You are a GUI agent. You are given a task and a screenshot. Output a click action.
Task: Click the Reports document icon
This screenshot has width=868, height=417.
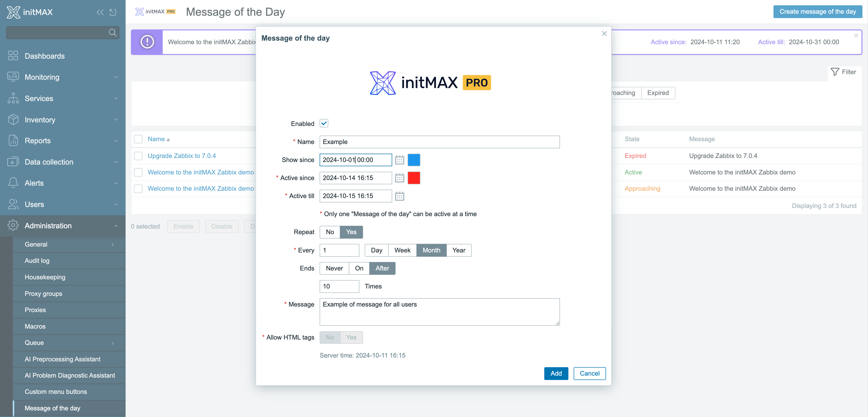[13, 140]
